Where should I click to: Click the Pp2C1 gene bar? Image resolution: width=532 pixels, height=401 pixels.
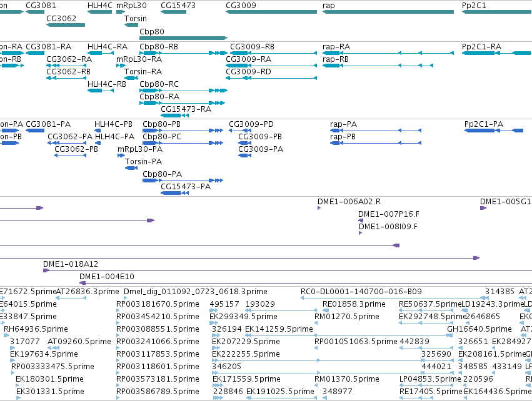(x=497, y=12)
